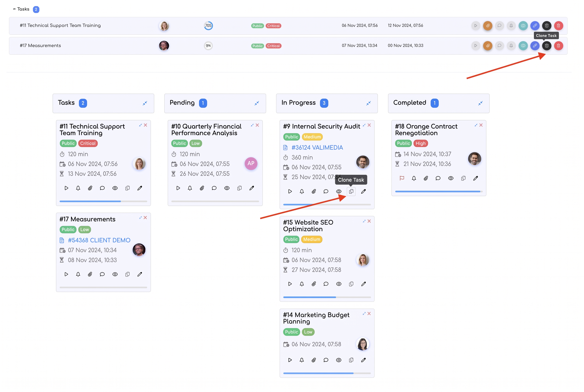Collapse the Tasks list section at top
584x392 pixels.
click(14, 9)
